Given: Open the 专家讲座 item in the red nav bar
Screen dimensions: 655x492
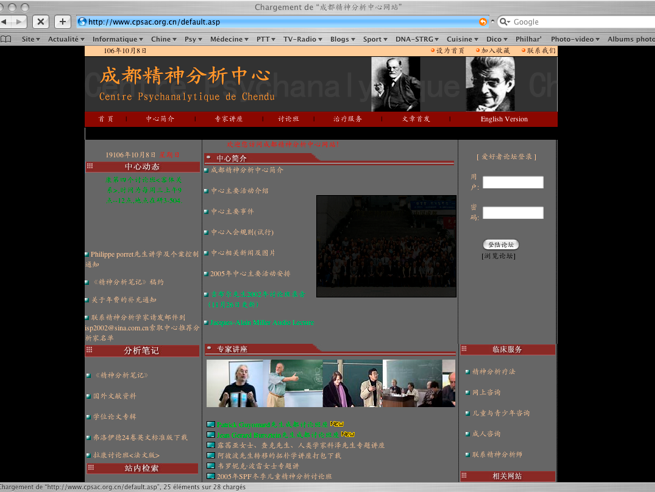Looking at the screenshot, I should click(228, 119).
